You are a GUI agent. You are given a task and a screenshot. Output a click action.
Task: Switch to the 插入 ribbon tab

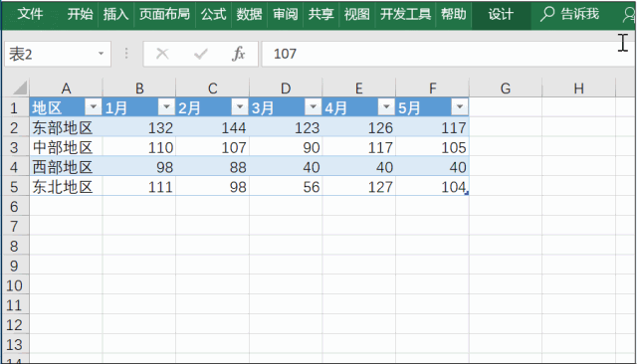[115, 14]
